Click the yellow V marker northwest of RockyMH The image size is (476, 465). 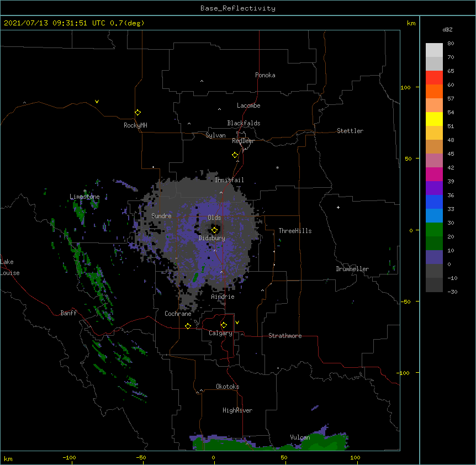97,102
